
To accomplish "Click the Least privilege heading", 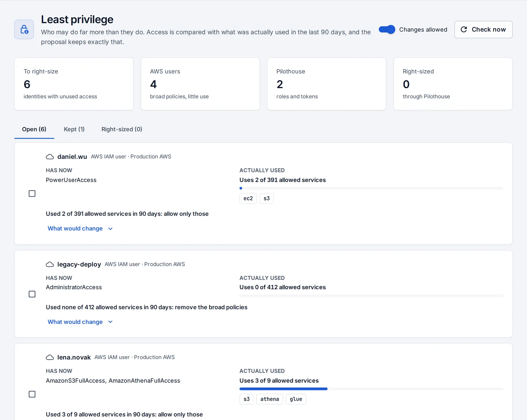I will (77, 19).
